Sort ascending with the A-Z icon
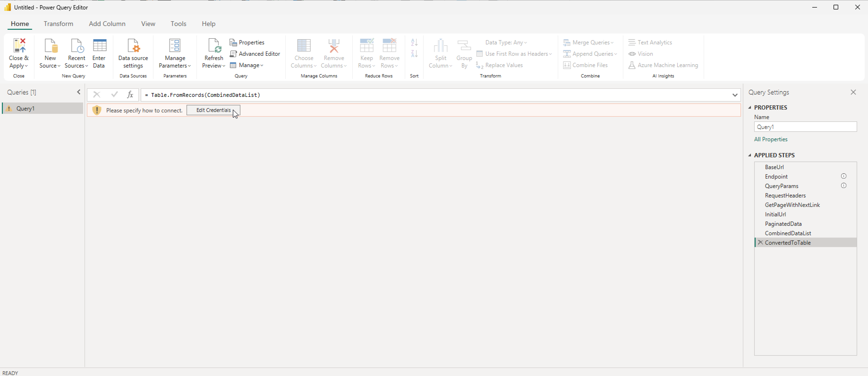The height and width of the screenshot is (376, 868). tap(414, 42)
